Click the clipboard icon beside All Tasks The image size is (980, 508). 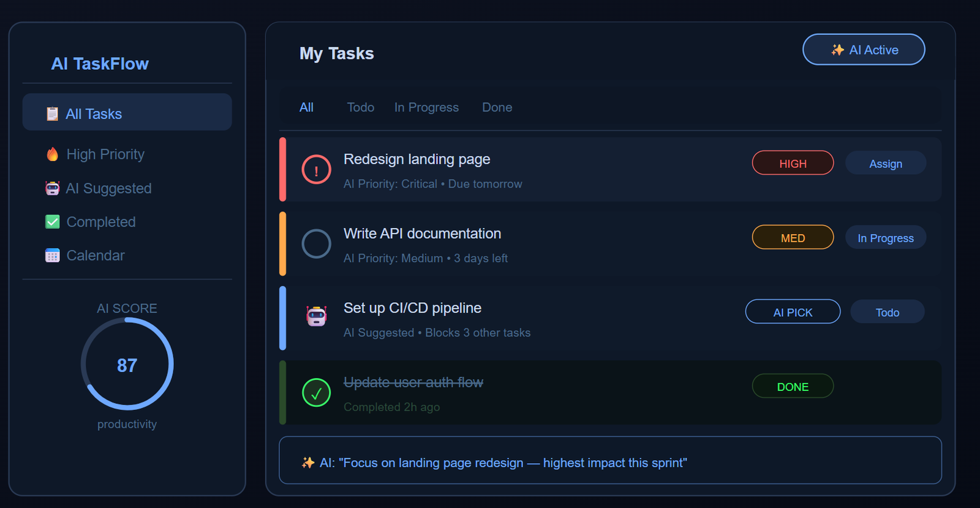53,114
